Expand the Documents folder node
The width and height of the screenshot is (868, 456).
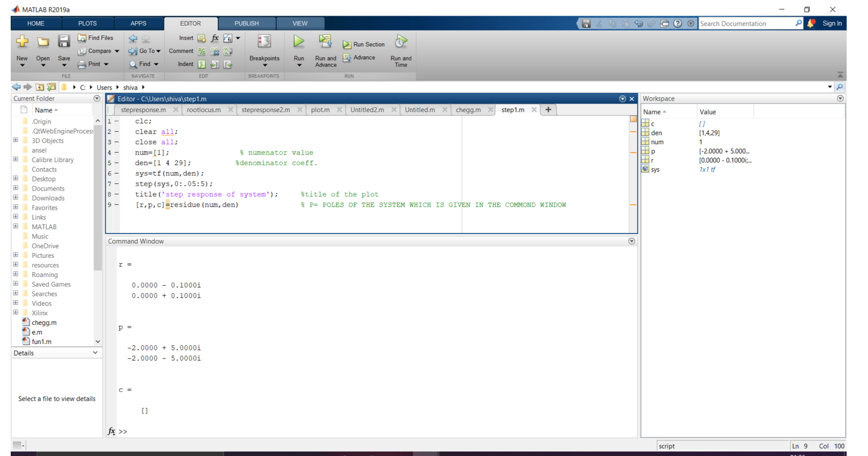click(16, 188)
